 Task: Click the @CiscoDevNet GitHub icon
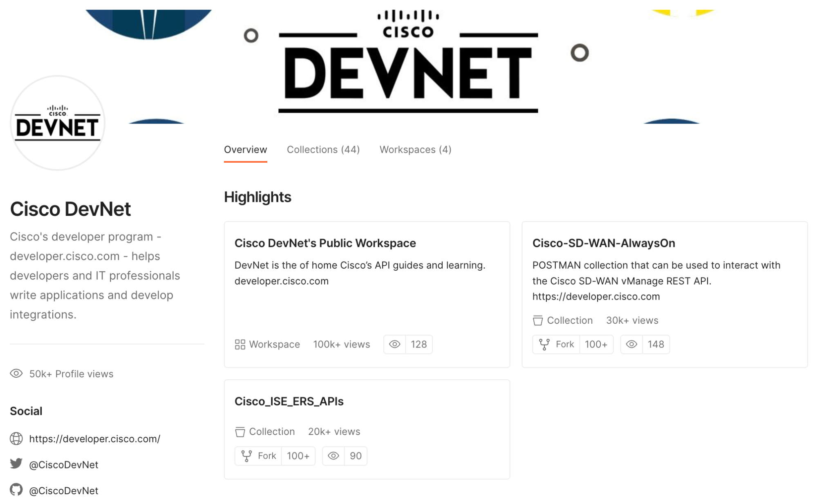(x=16, y=490)
